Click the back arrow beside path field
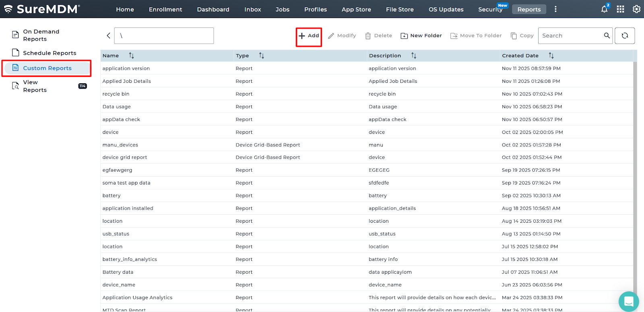This screenshot has height=312, width=644. coord(108,36)
